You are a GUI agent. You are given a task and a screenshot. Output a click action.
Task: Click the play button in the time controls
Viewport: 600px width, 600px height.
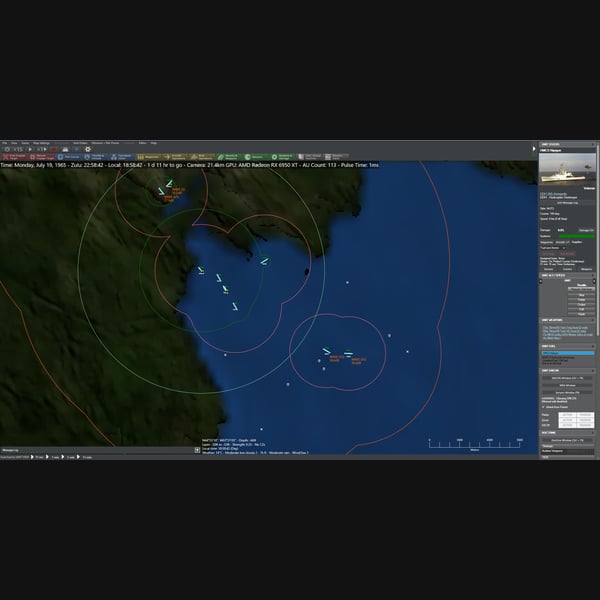(x=30, y=149)
